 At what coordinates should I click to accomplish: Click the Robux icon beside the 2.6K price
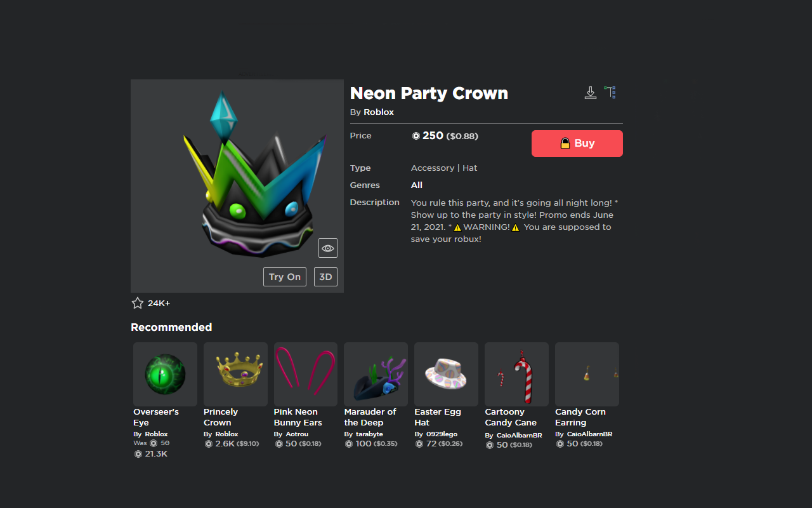208,444
